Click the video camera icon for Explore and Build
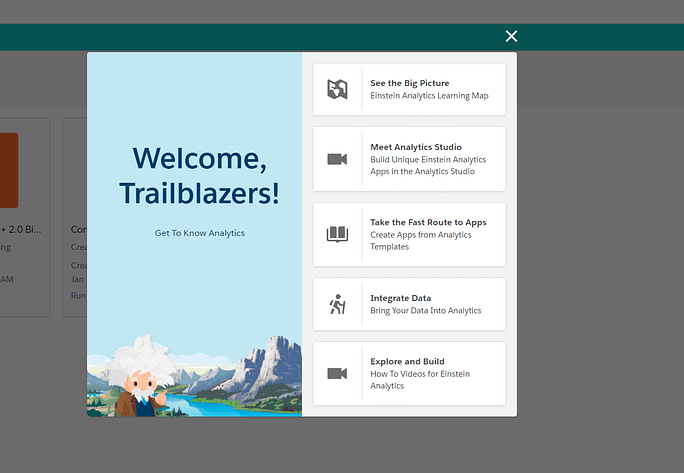This screenshot has height=473, width=684. pyautogui.click(x=337, y=374)
